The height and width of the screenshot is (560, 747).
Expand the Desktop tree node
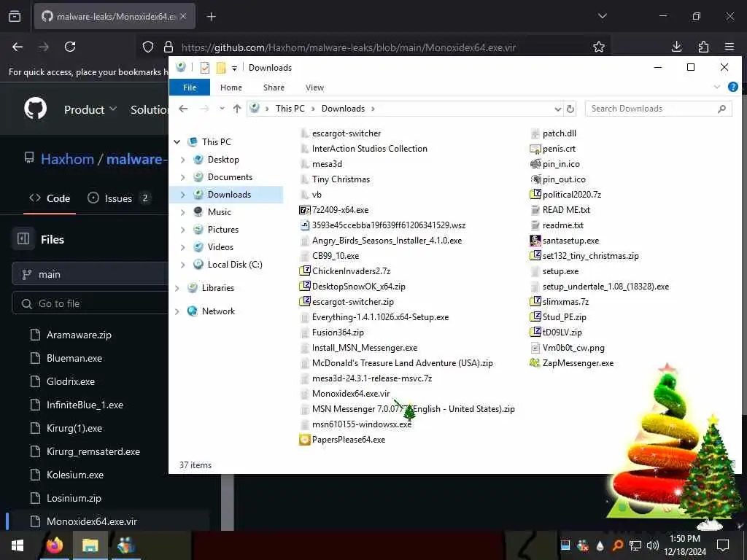(183, 160)
